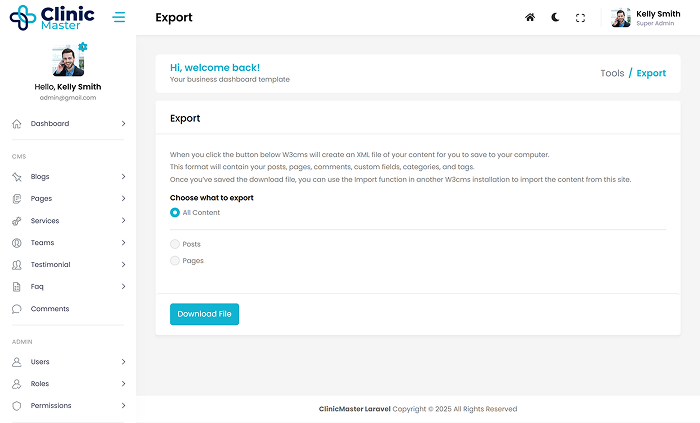
Task: Collapse sidebar with the hamburger menu icon
Action: [x=119, y=17]
